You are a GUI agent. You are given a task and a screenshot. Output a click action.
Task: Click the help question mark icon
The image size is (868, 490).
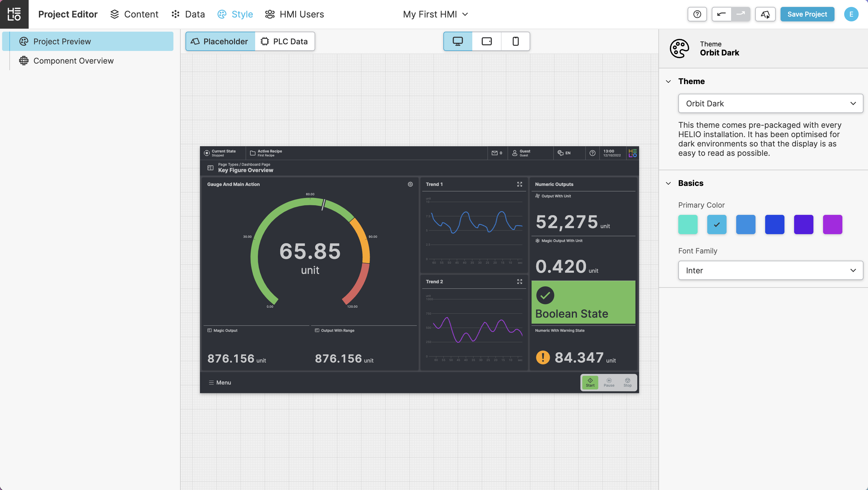[x=697, y=14]
